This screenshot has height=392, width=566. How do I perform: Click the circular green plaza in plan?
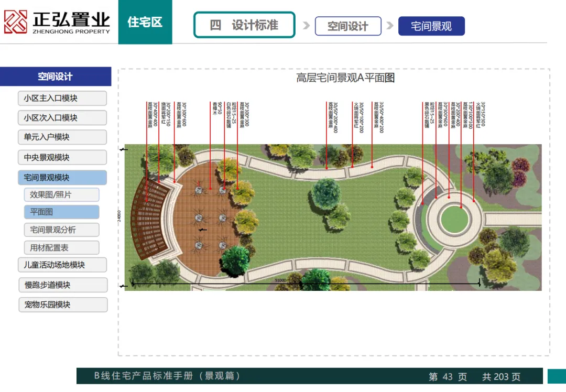pos(454,219)
